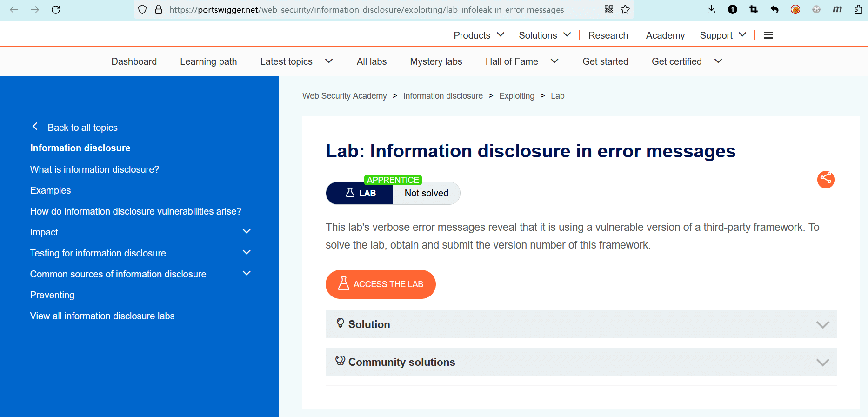Open the browser extensions puzzle icon
Viewport: 868px width, 417px height.
(x=858, y=10)
